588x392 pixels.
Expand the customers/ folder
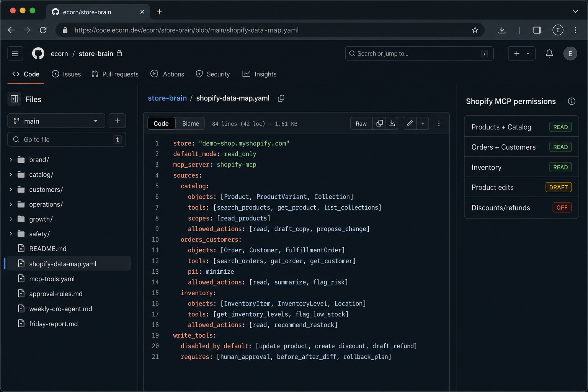click(11, 189)
